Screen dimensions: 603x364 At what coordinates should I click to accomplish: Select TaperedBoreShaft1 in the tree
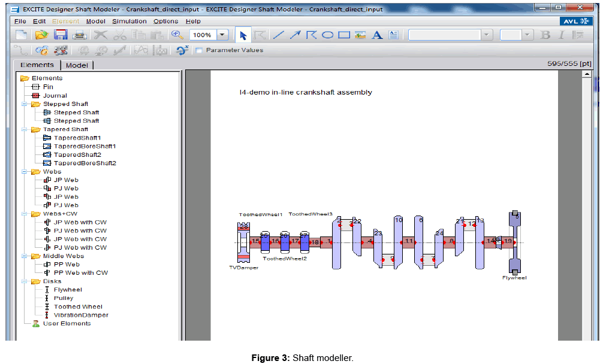(85, 146)
